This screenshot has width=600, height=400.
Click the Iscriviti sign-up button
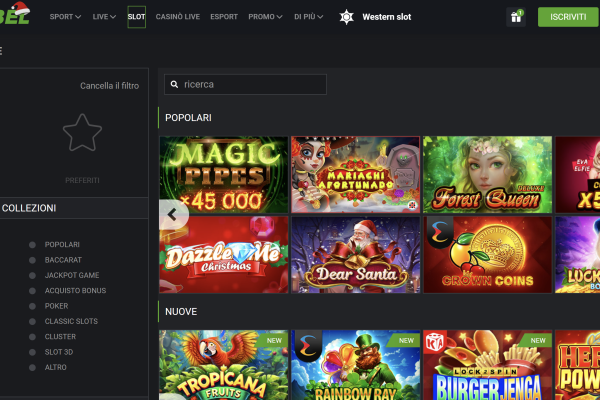pos(568,17)
